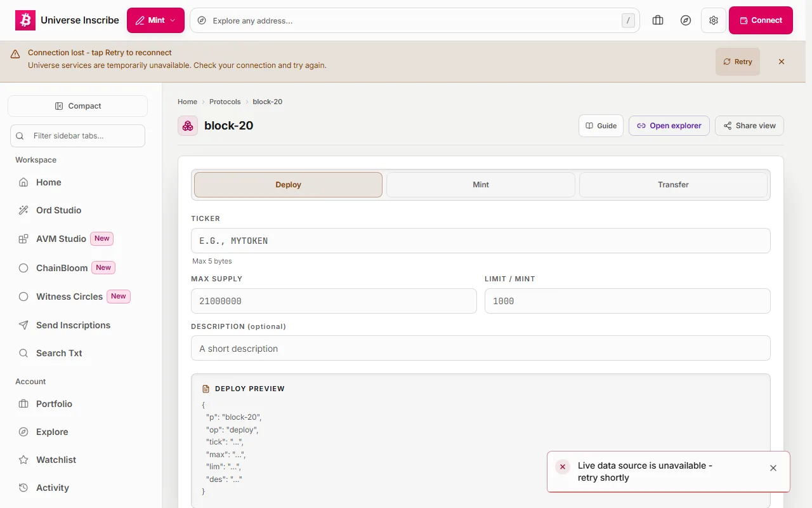Click the red error icon in toast
Image resolution: width=812 pixels, height=508 pixels.
563,467
